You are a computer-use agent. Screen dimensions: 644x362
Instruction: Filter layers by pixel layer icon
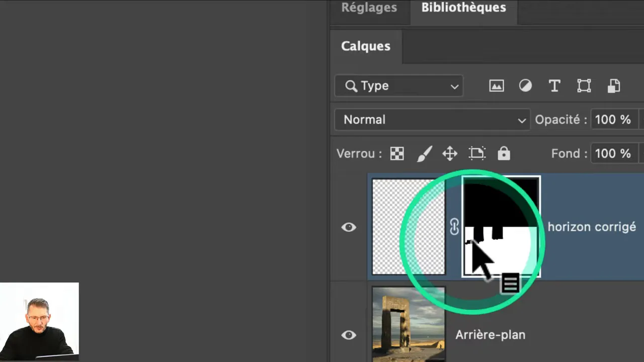point(497,86)
